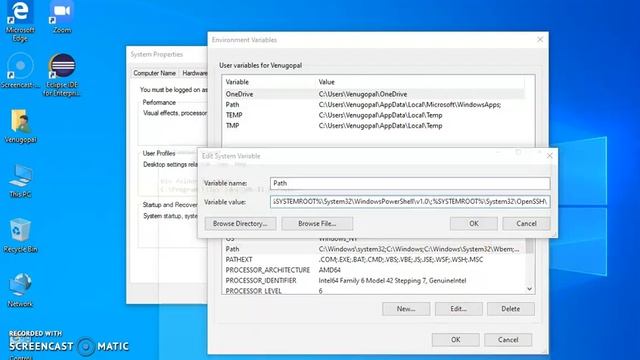
Task: Select PATHEXT system variable row
Action: tap(374, 260)
